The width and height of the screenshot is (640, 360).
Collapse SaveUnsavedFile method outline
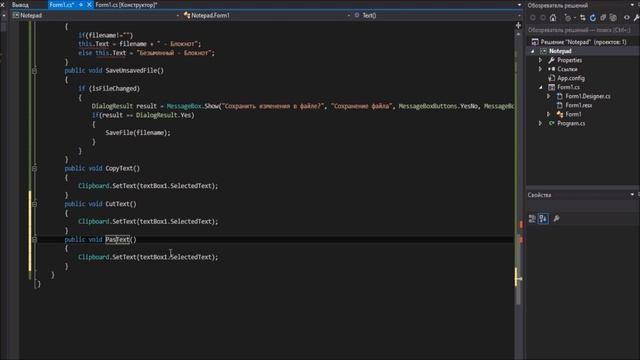[34, 71]
